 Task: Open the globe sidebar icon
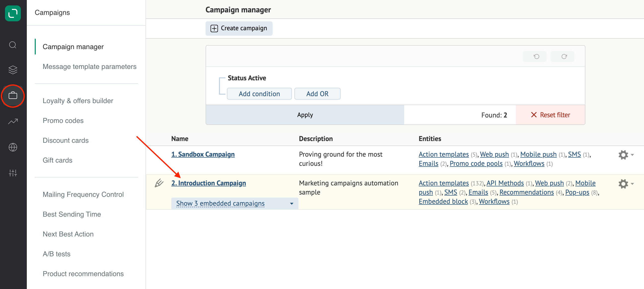pos(13,147)
